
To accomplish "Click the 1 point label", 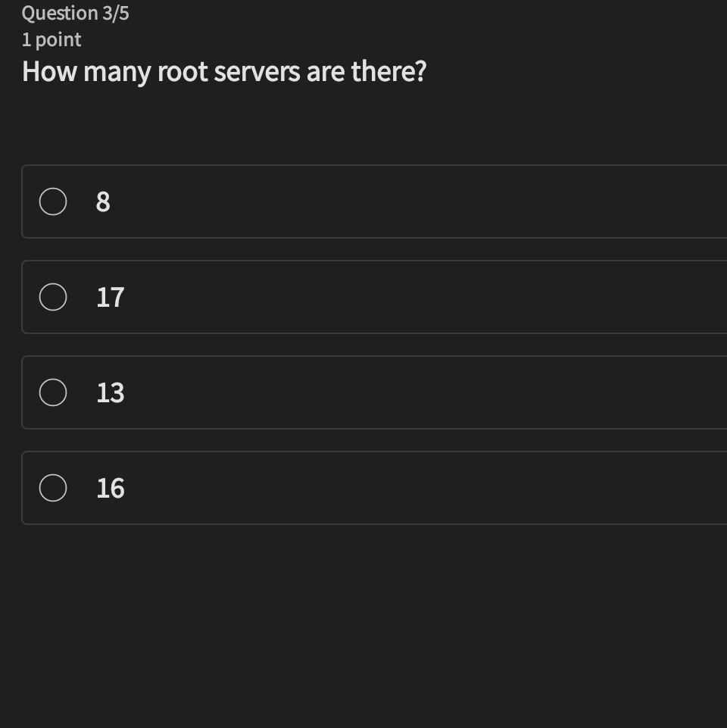I will pos(50,39).
